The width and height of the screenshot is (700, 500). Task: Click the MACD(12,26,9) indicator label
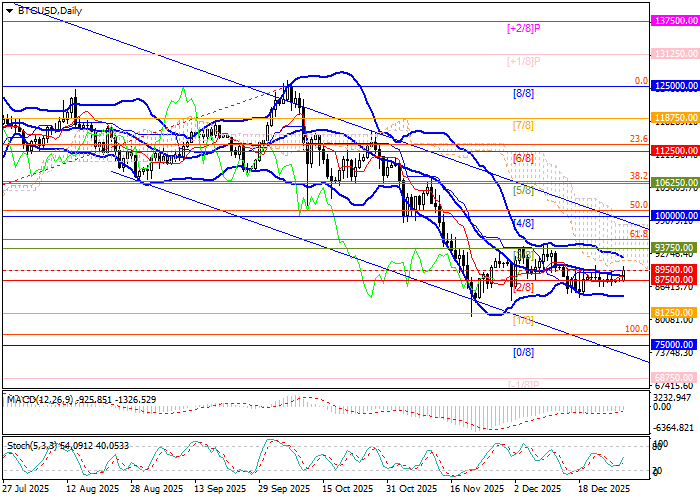point(40,400)
